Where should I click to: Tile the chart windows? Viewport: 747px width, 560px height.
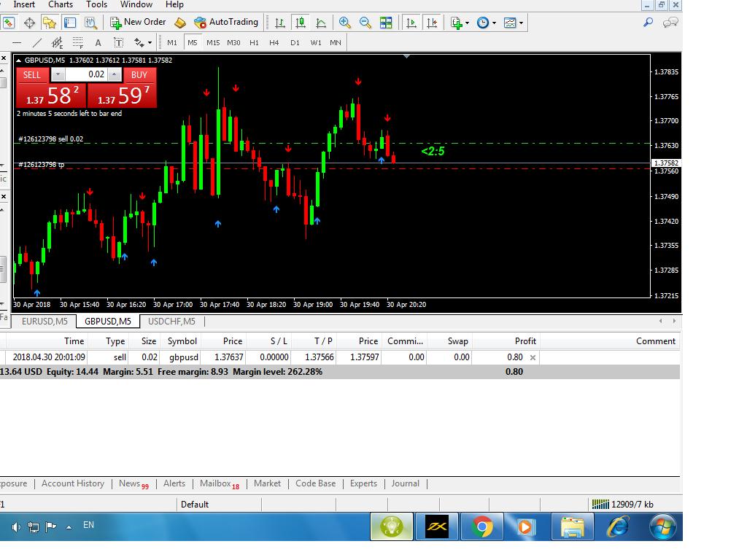click(x=386, y=23)
